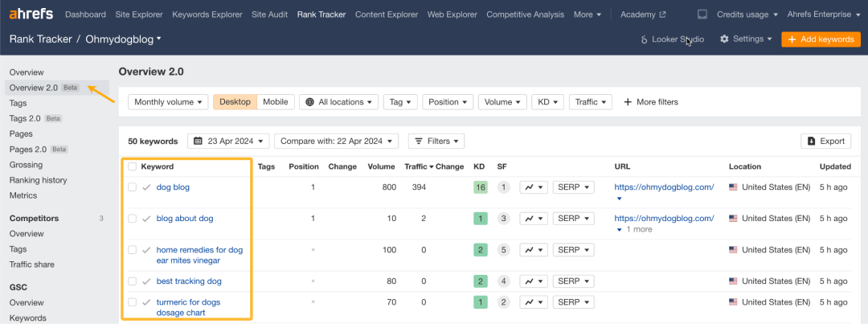Click the Ahrefs logo
This screenshot has width=868, height=324.
(x=32, y=14)
